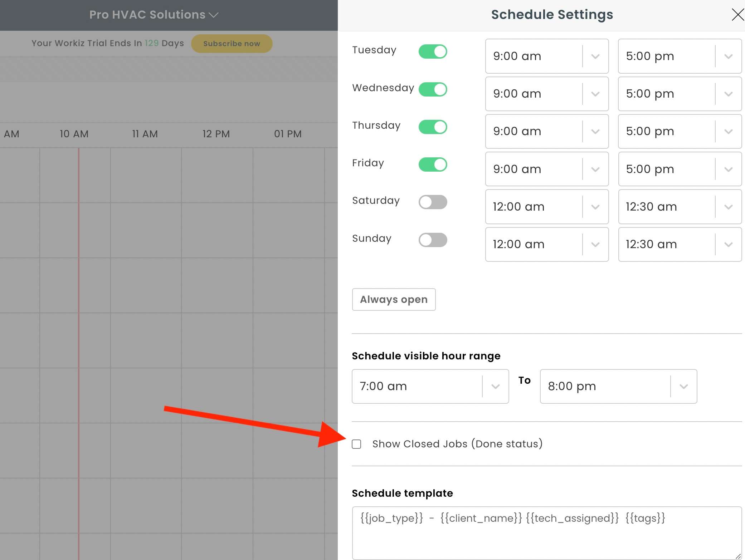Open Wednesday end time dropdown
Viewport: 745px width, 560px height.
680,94
